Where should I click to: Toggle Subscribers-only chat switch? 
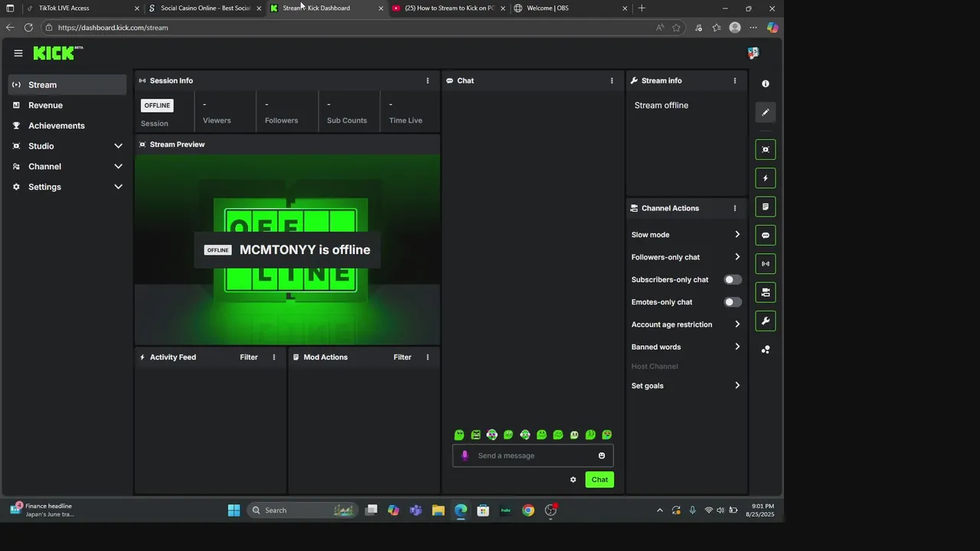click(x=733, y=280)
